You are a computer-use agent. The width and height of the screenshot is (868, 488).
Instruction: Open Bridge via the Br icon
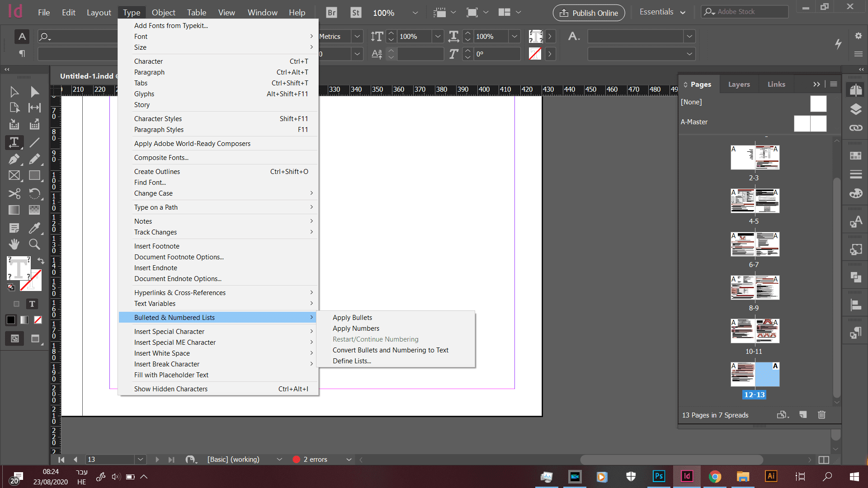331,13
